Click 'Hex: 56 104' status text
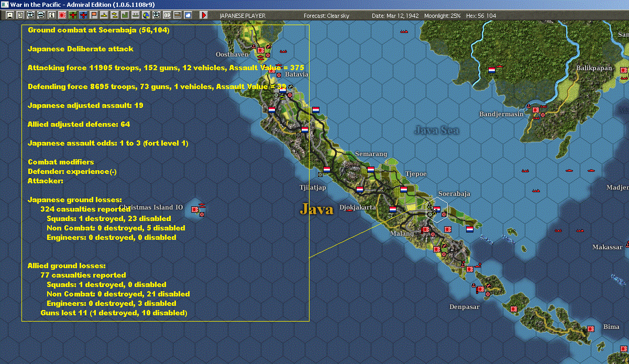Screen dimensions: 629x364 click(x=481, y=16)
